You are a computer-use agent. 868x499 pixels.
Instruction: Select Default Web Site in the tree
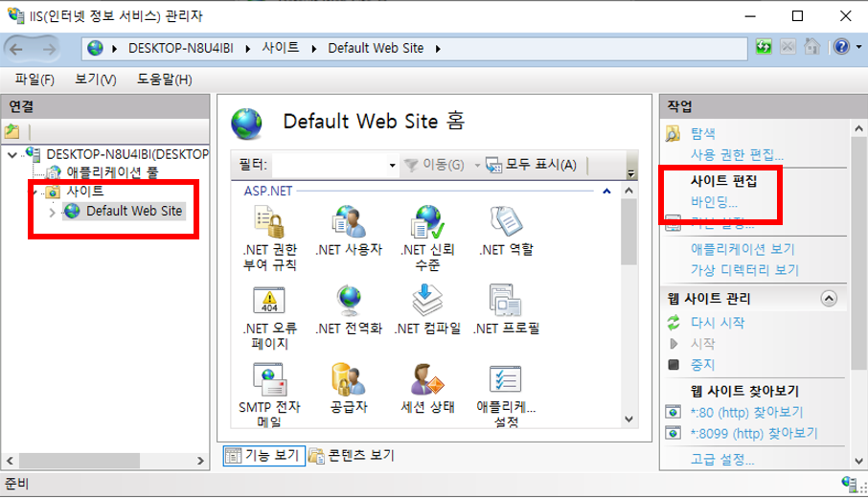(134, 211)
